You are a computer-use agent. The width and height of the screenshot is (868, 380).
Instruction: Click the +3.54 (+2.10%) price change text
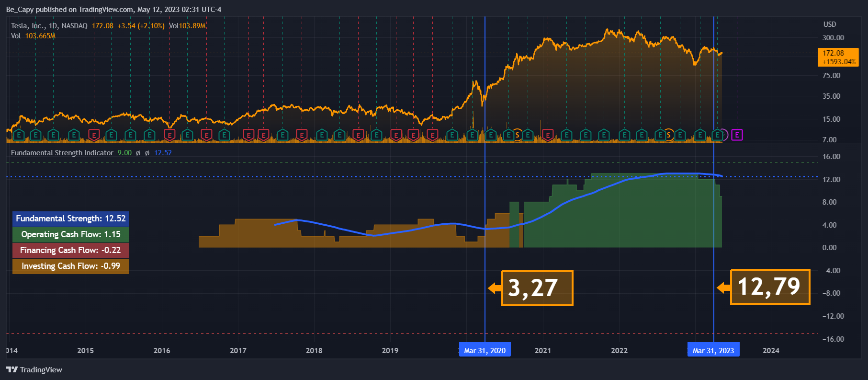141,26
